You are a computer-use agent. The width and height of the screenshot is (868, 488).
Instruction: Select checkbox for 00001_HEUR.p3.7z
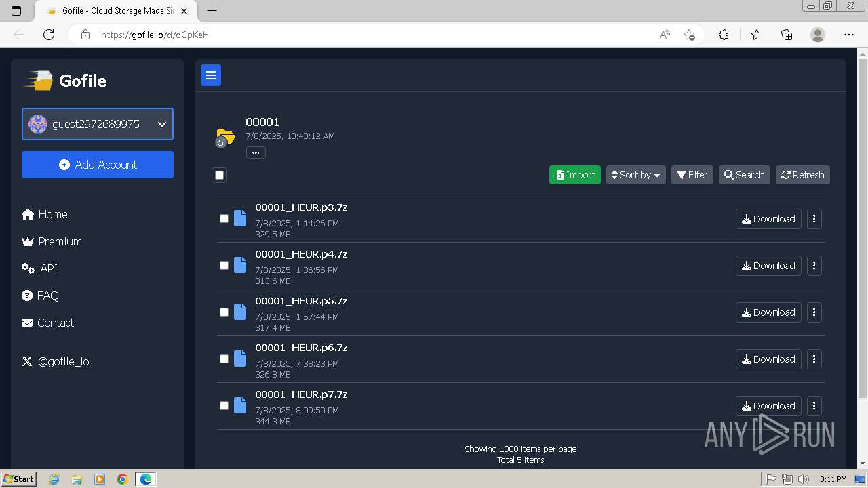pyautogui.click(x=224, y=218)
